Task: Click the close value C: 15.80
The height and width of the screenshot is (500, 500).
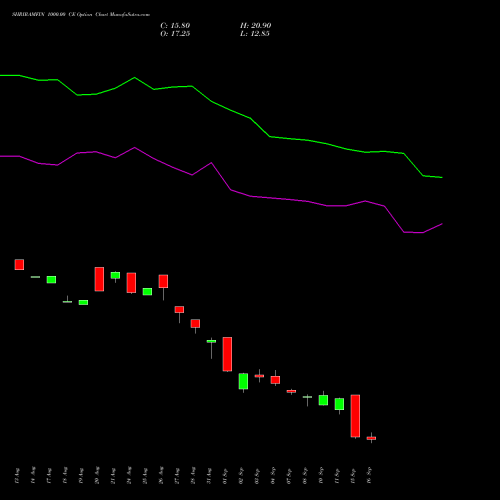Action: click(175, 26)
